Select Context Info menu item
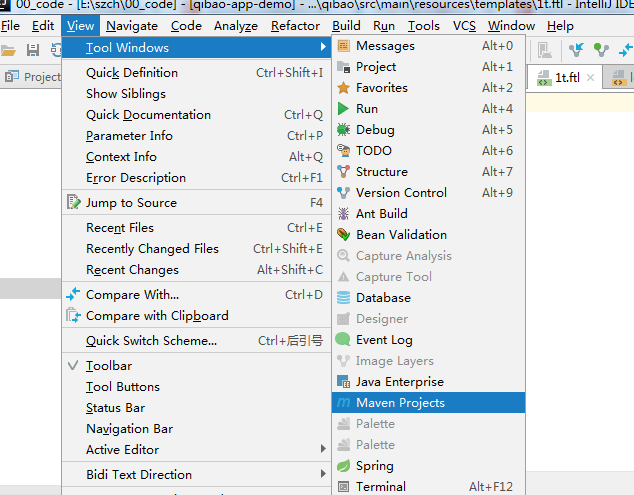 [197, 157]
